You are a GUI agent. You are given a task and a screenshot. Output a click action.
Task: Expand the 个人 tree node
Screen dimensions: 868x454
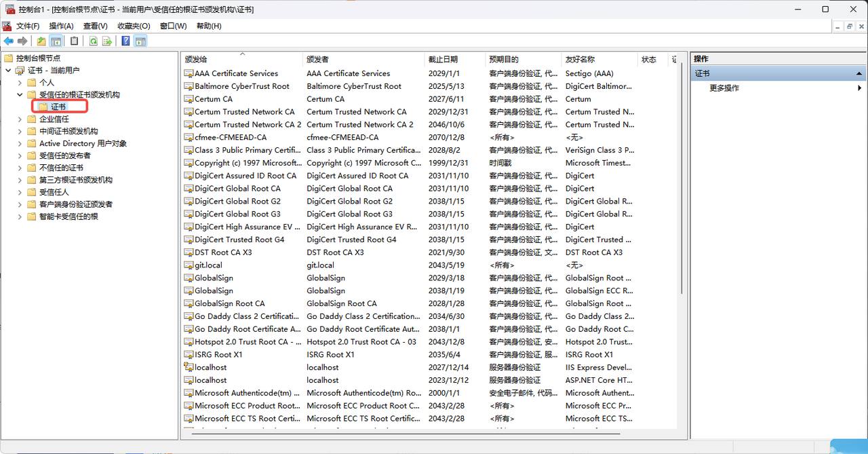[20, 83]
